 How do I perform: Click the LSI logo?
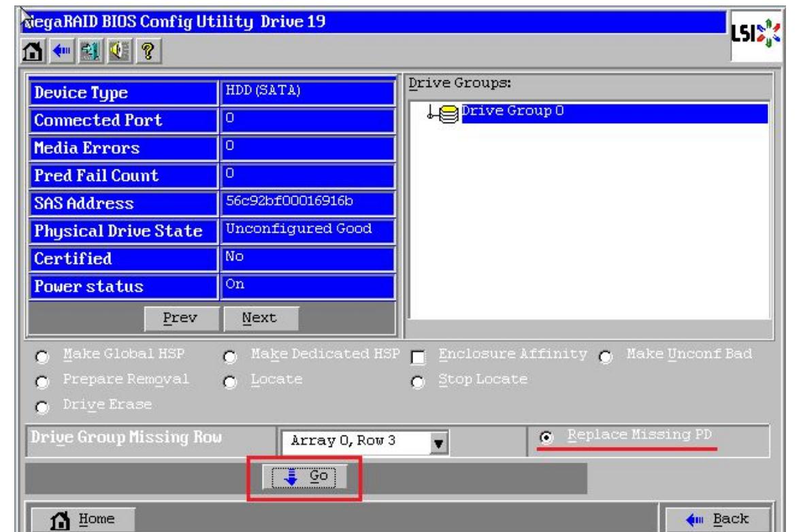[x=755, y=35]
